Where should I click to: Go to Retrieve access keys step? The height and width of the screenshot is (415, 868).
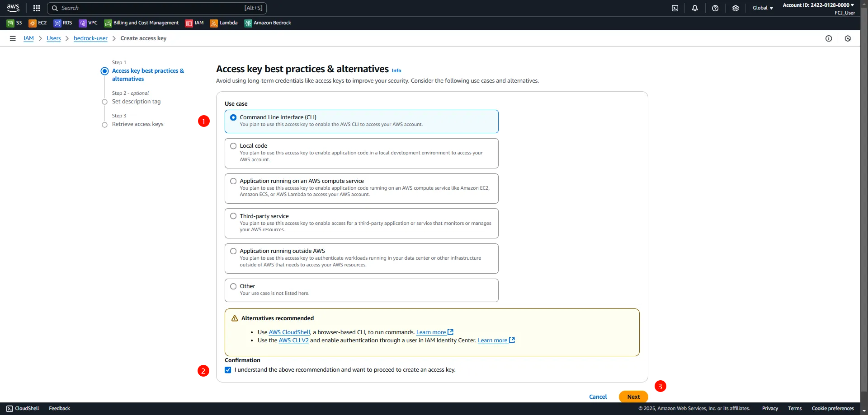pyautogui.click(x=137, y=124)
